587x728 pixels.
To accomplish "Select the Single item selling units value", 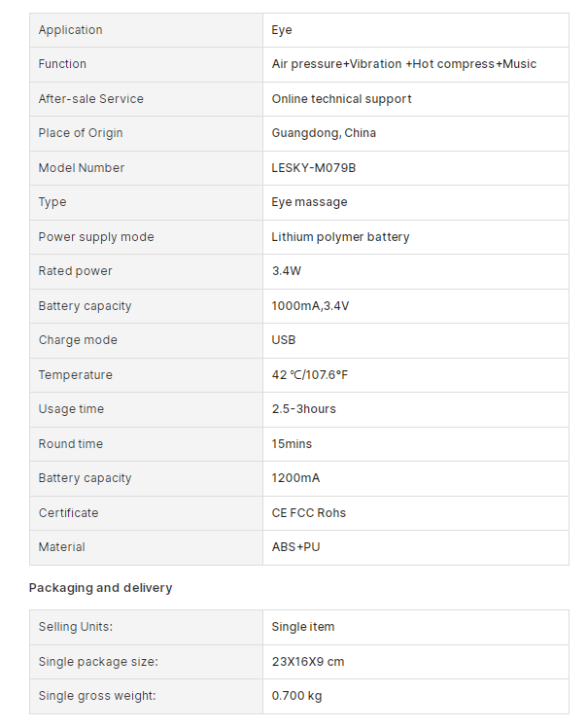I will tap(303, 627).
